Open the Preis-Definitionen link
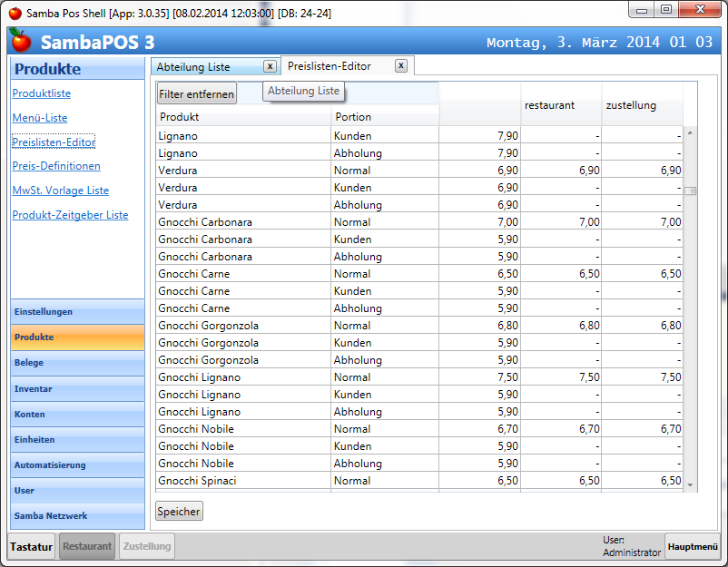The image size is (728, 567). [x=56, y=166]
